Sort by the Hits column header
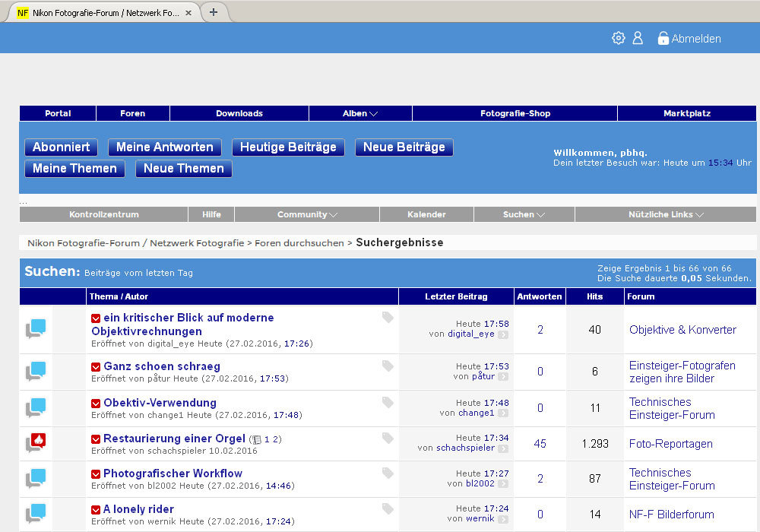 (595, 296)
